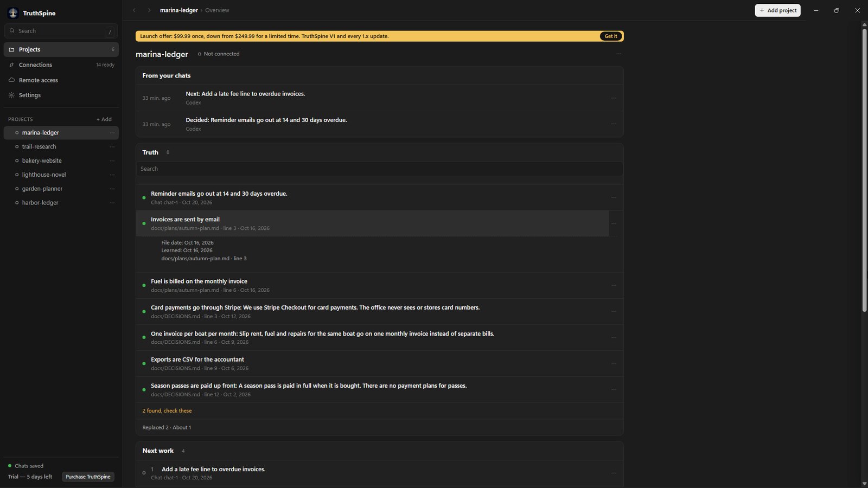Image resolution: width=868 pixels, height=488 pixels.
Task: Select lighthouse-novel project
Action: point(61,175)
